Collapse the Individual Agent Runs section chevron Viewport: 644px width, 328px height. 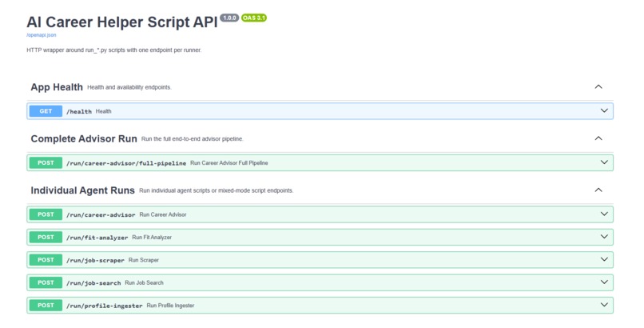pos(598,190)
